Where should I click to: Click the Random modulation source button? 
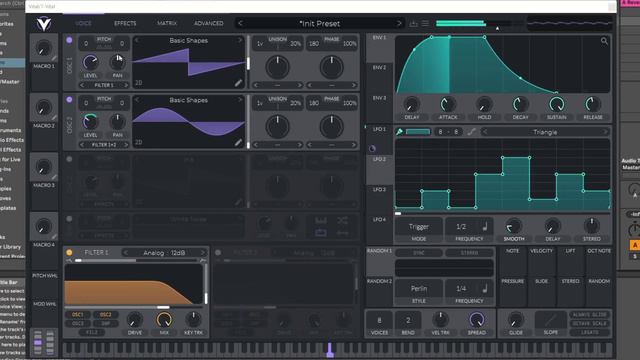point(599,291)
